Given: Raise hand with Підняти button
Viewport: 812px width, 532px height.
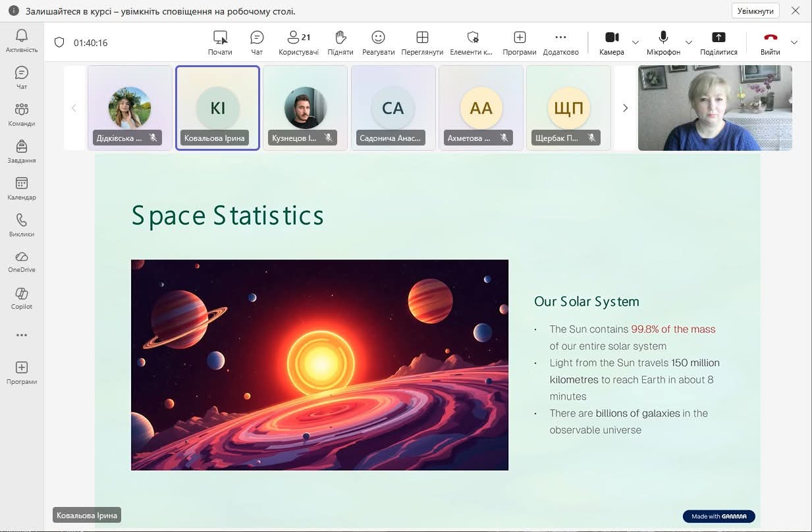Looking at the screenshot, I should [x=340, y=42].
